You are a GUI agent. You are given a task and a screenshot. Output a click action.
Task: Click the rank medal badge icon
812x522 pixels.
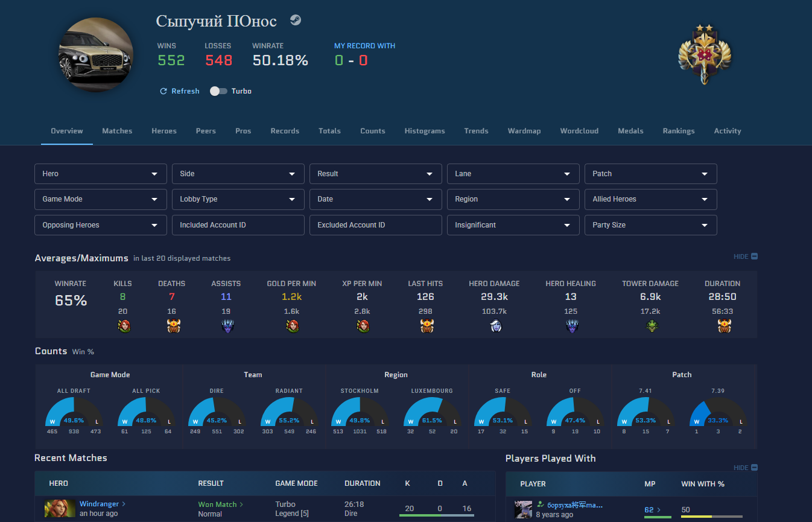click(x=704, y=54)
